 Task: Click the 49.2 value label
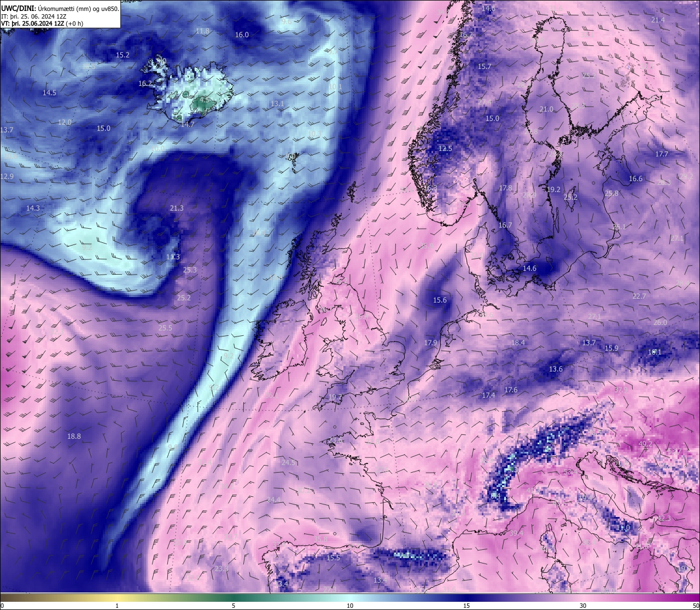coord(645,443)
